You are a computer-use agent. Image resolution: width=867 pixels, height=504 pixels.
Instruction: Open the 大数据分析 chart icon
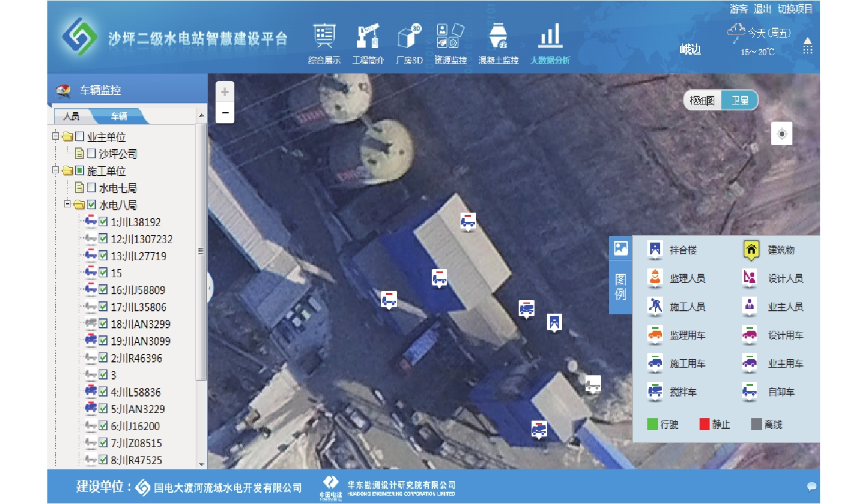point(550,36)
